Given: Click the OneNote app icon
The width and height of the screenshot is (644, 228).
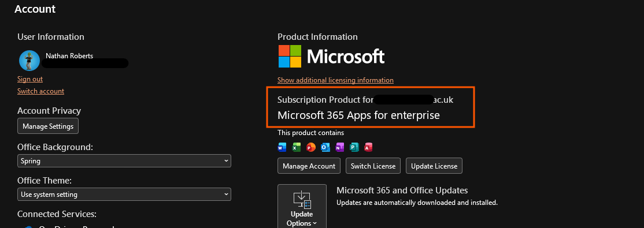Looking at the screenshot, I should click(340, 147).
